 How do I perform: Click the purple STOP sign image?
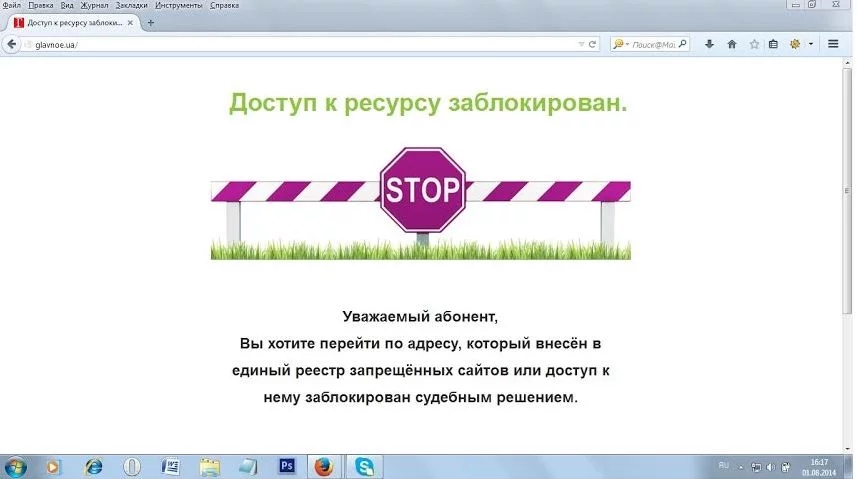click(422, 190)
